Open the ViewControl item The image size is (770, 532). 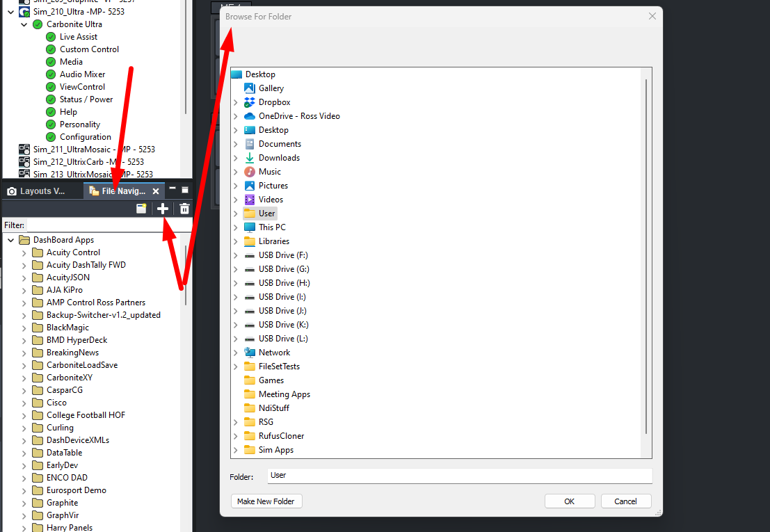82,87
